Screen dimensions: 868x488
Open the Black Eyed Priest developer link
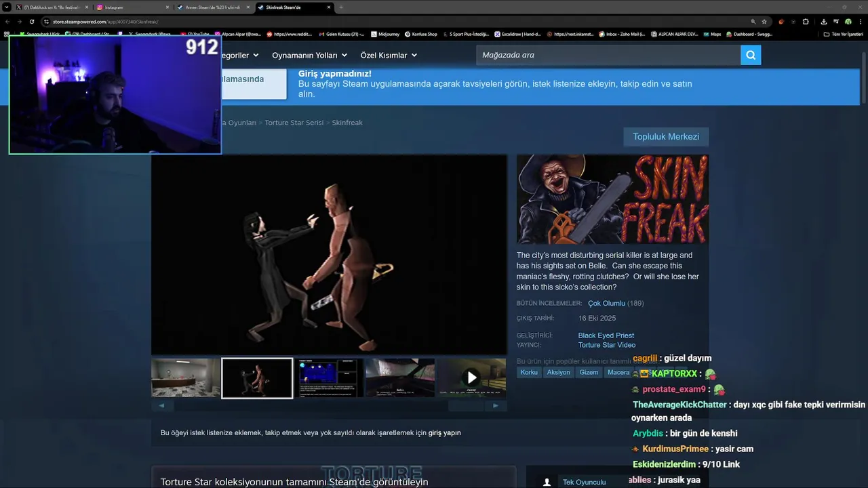606,335
